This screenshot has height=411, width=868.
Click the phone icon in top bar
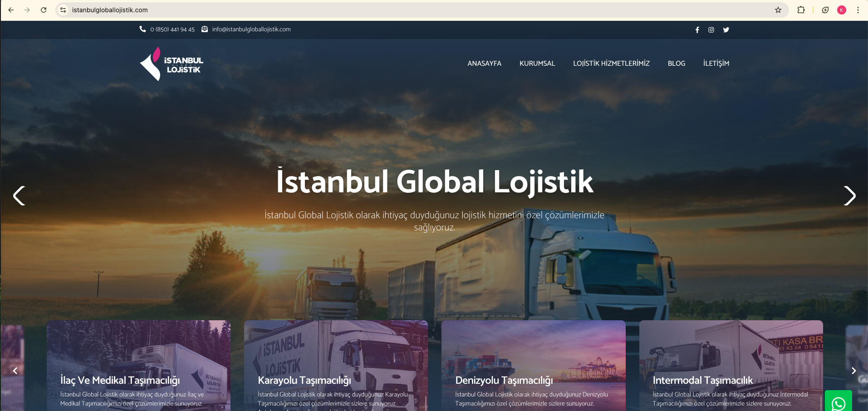tap(142, 29)
